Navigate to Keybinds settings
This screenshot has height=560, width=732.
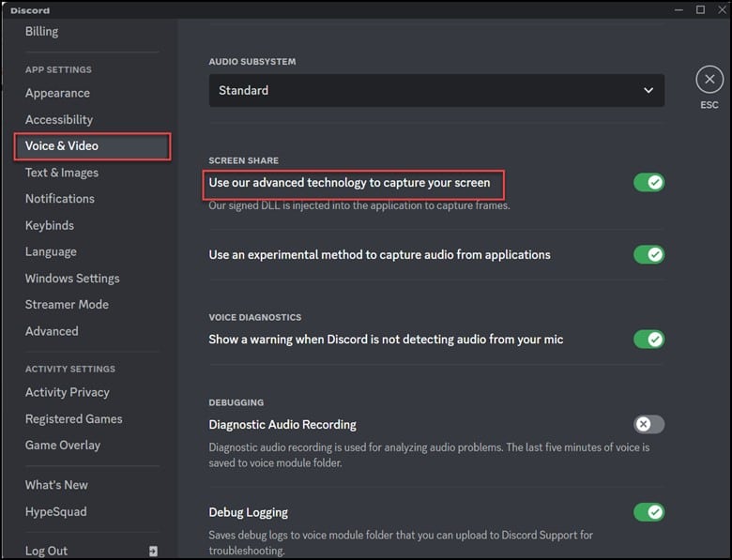(50, 225)
